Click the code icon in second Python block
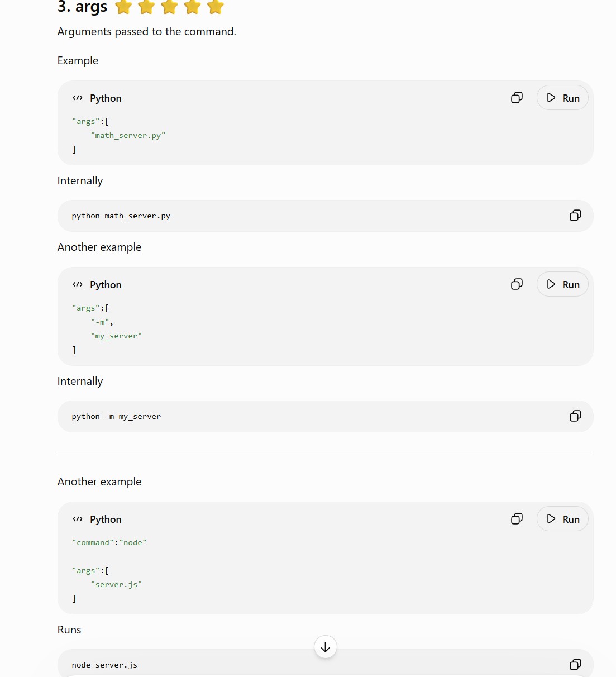This screenshot has width=616, height=677. click(78, 285)
